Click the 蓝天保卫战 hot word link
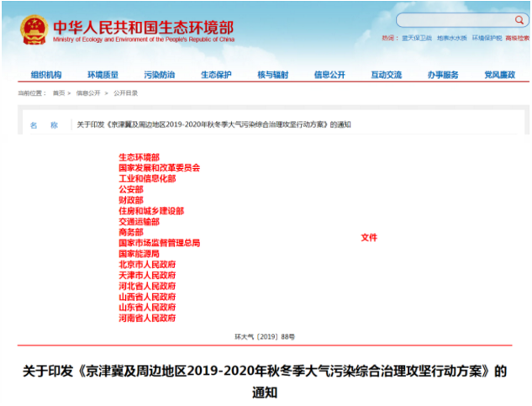 417,38
